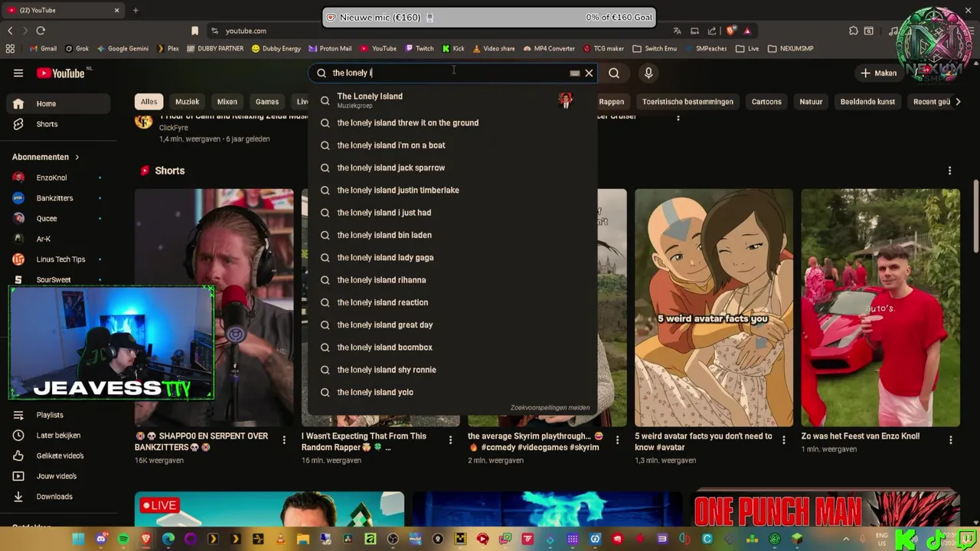Select the Beeldende kunst chip
Image resolution: width=980 pixels, height=551 pixels.
(x=867, y=101)
